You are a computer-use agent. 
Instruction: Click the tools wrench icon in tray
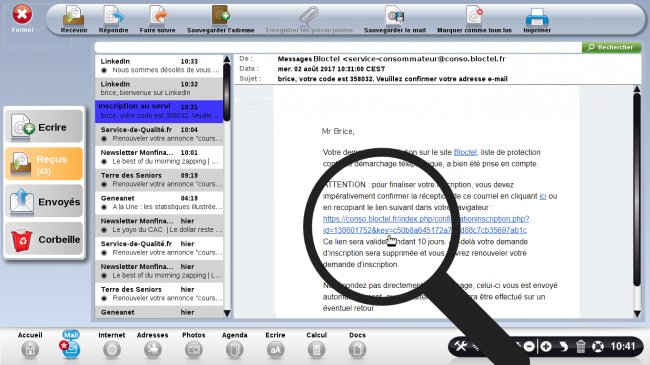461,346
